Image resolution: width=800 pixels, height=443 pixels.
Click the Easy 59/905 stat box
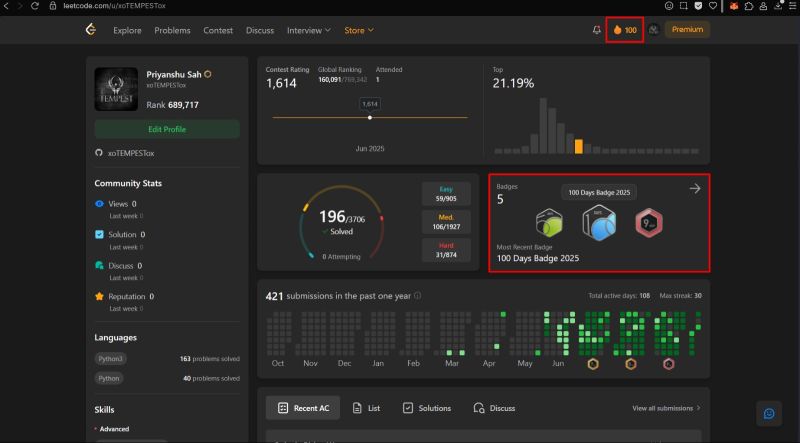coord(446,193)
